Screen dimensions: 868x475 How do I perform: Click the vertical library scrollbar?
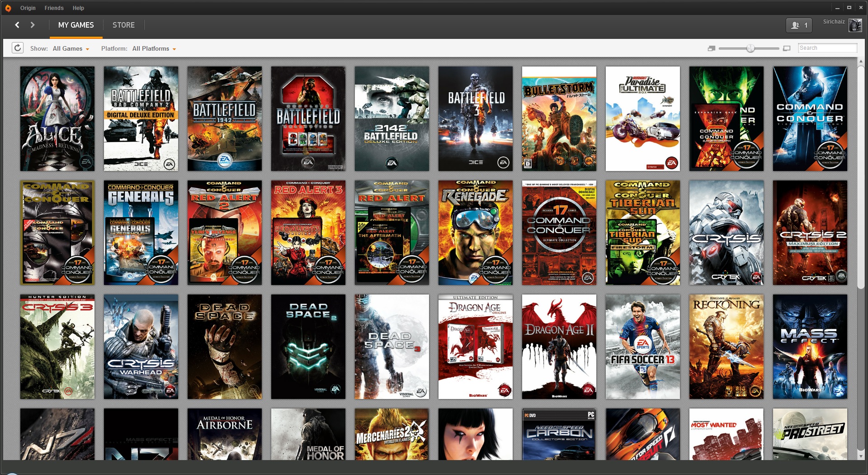861,176
